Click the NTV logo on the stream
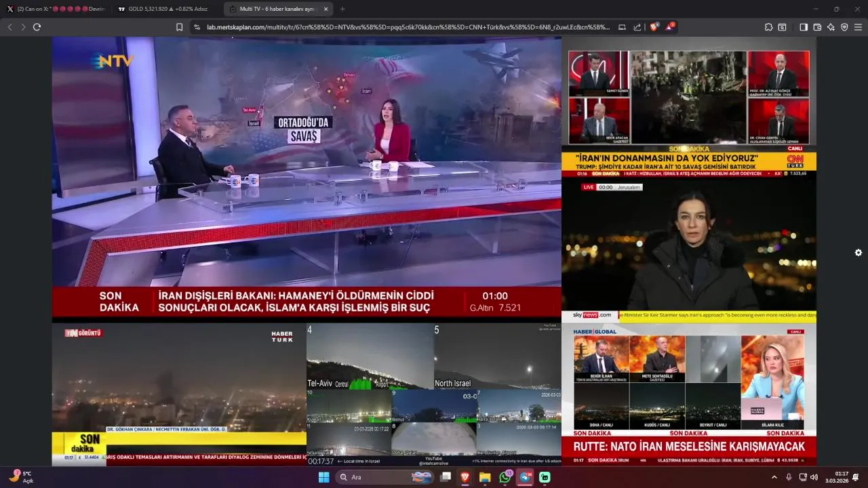 (x=113, y=61)
